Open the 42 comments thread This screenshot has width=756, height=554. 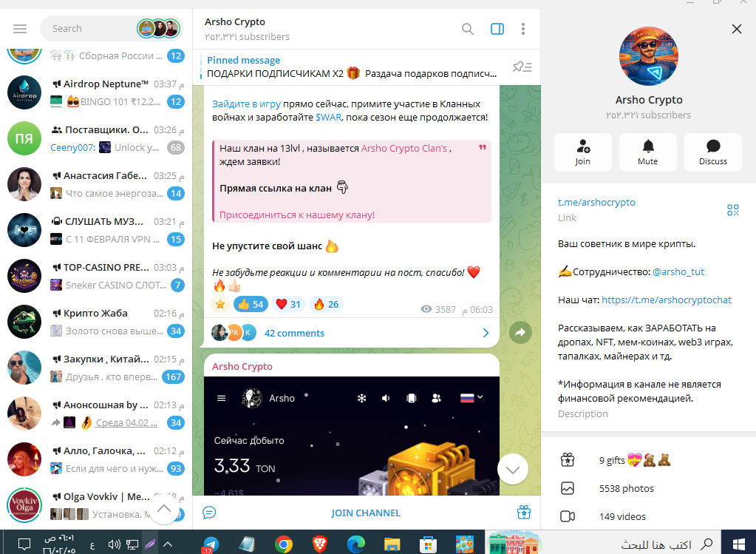(350, 333)
